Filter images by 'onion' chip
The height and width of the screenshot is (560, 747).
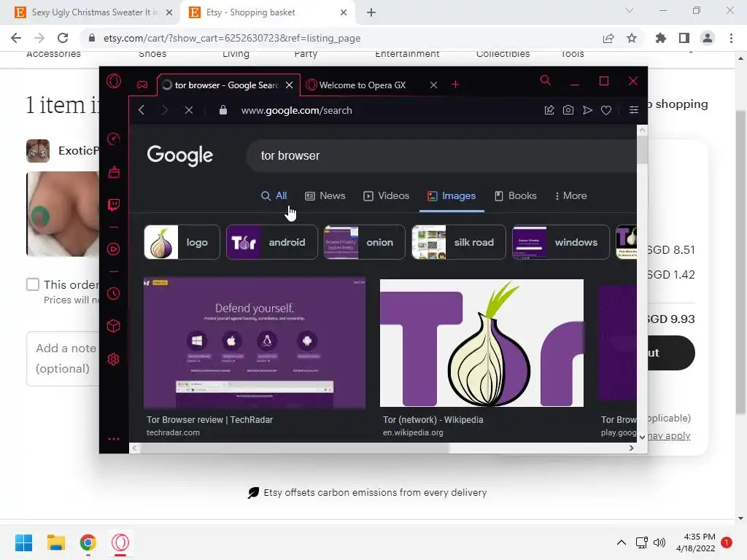(x=365, y=242)
